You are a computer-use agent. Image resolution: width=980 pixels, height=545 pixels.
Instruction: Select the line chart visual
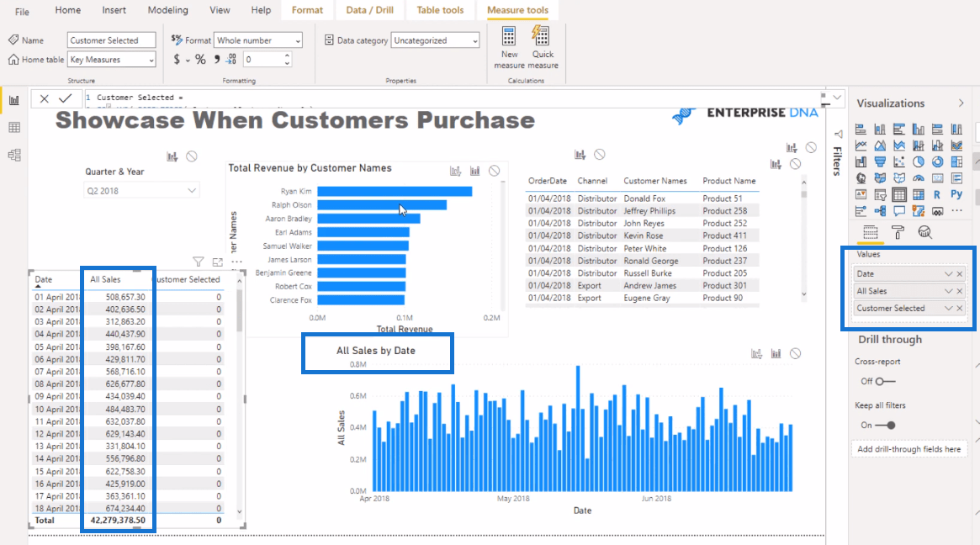coord(861,146)
